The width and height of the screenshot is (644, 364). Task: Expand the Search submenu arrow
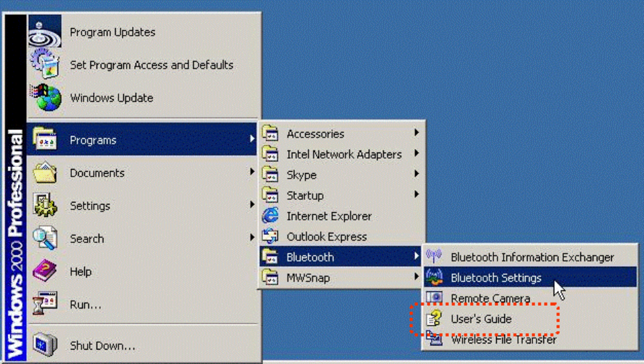click(x=252, y=237)
